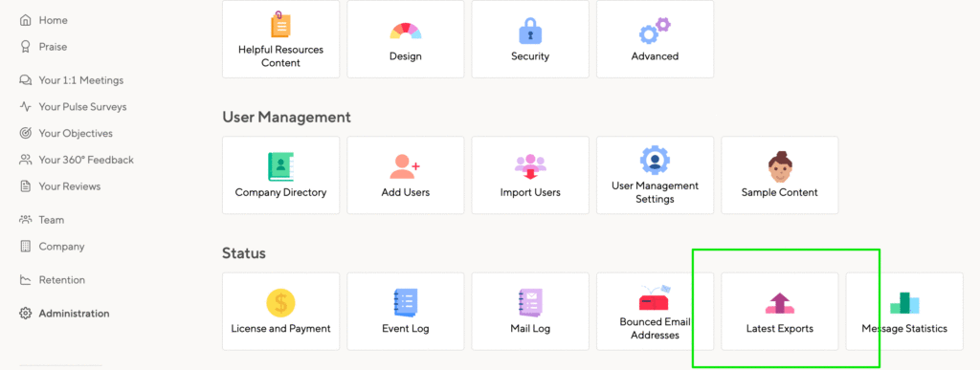
Task: Open the Design settings tile
Action: tap(406, 38)
